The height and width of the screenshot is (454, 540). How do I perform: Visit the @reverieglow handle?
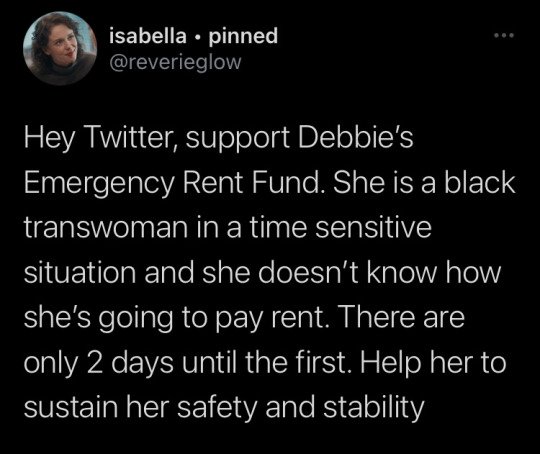176,62
